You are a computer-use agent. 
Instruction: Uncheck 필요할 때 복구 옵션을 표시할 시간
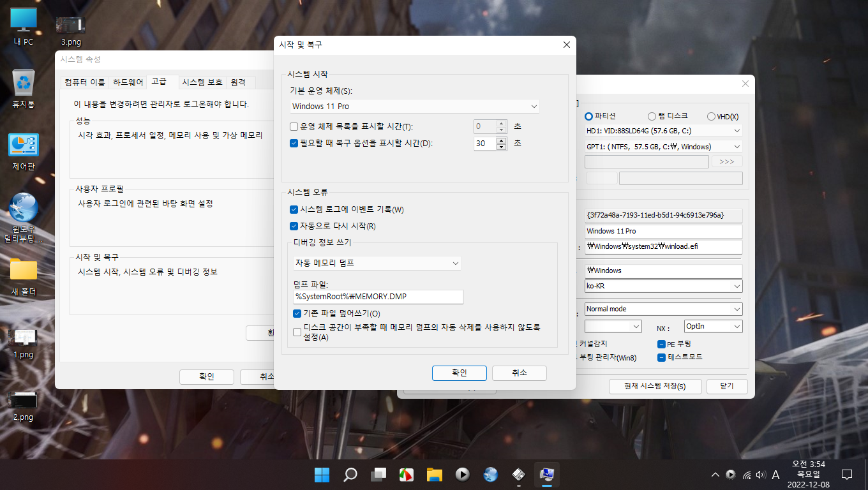tap(294, 143)
